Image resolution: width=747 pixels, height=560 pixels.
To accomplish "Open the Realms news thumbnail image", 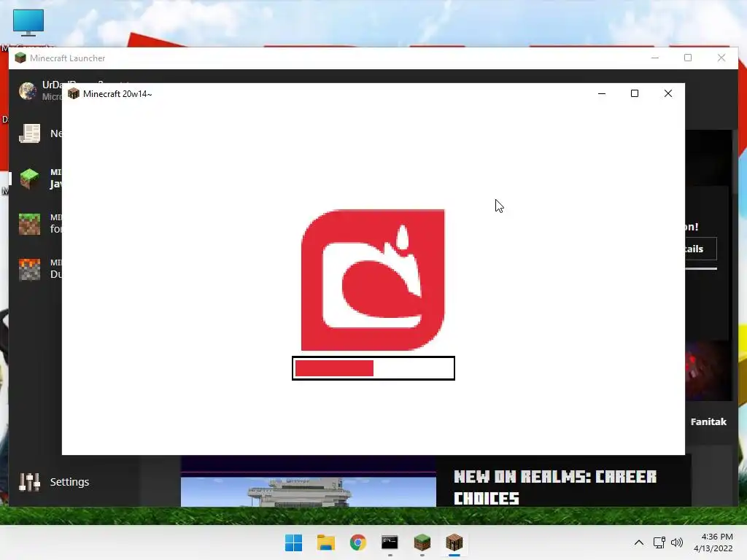I will coord(309,481).
